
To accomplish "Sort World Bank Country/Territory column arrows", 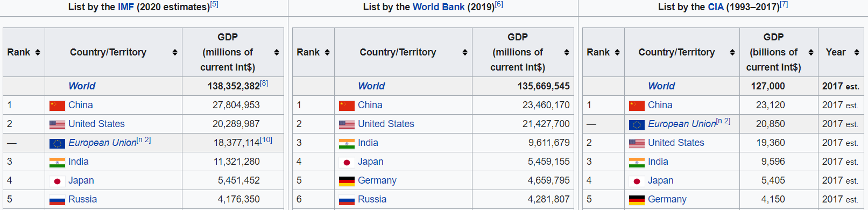I will [465, 52].
